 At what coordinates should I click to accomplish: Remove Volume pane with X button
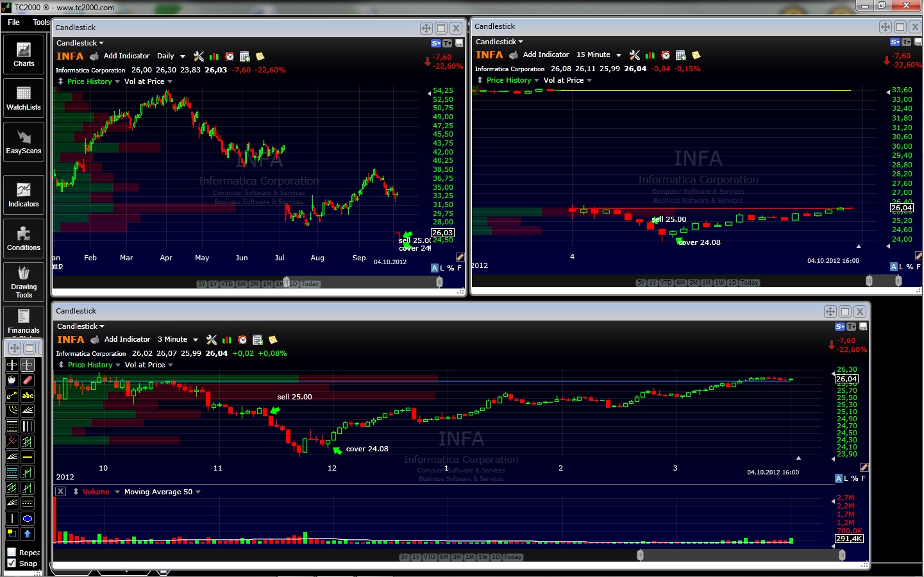(x=60, y=492)
